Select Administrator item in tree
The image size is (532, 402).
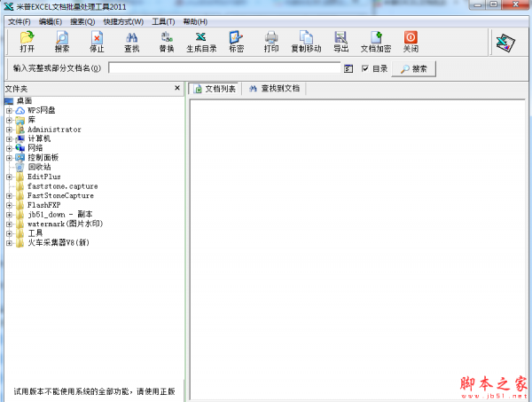(54, 130)
